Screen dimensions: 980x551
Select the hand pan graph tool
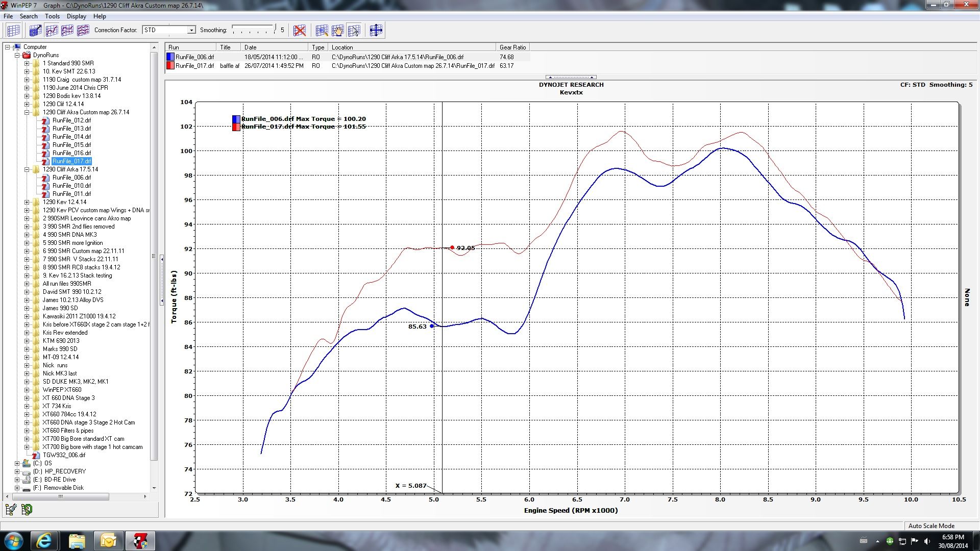click(x=337, y=30)
